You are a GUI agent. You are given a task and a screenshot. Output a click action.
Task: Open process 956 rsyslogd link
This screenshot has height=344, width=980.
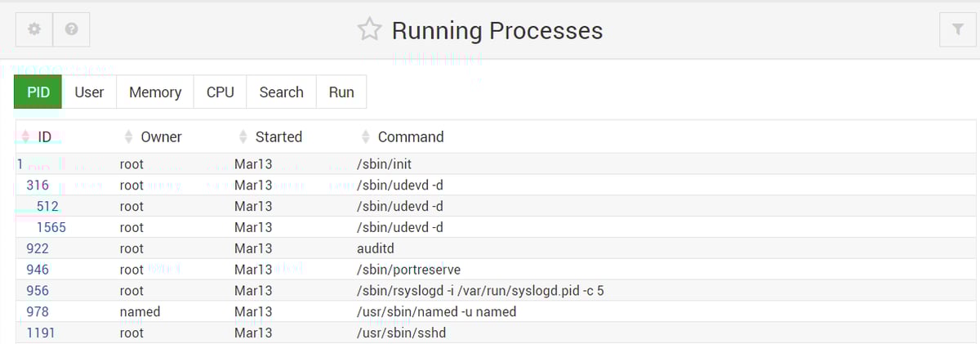pos(38,290)
